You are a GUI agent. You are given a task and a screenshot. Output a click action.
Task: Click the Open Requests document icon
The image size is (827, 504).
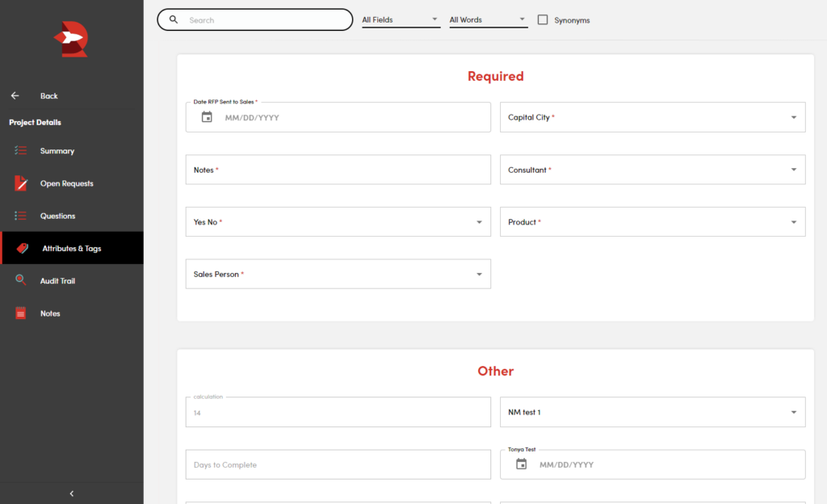(20, 183)
